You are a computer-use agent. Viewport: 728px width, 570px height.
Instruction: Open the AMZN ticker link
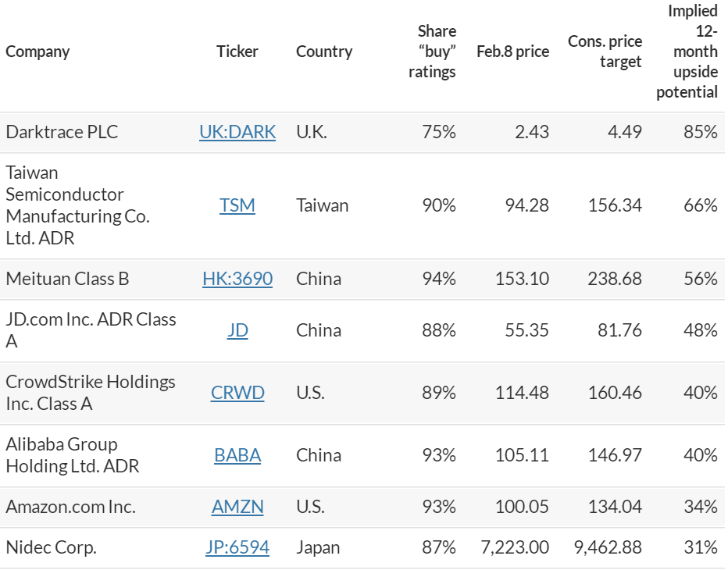click(237, 507)
